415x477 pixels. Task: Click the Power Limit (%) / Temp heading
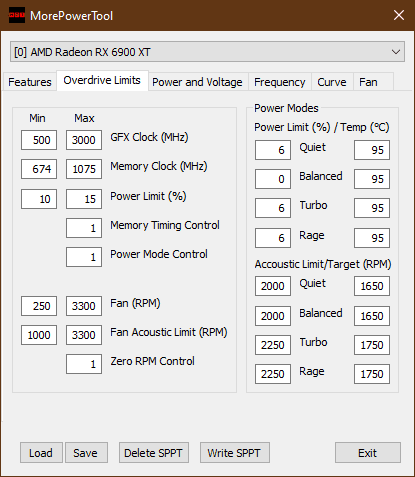322,127
